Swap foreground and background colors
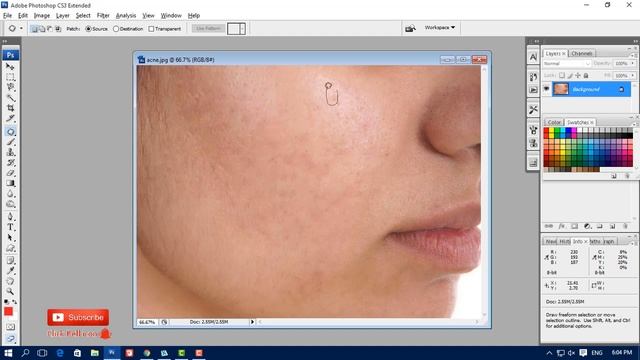This screenshot has width=640, height=360. click(15, 302)
